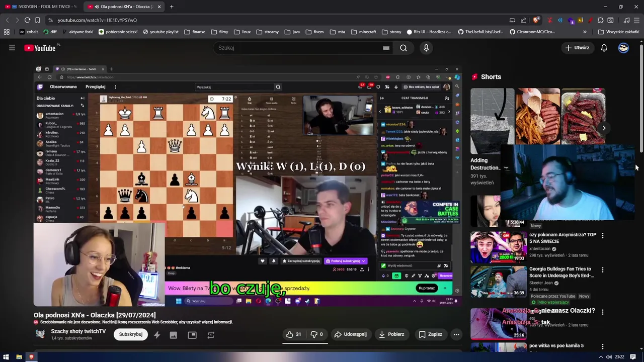644x362 pixels.
Task: Open the Szachy shoty twitchTV channel avatar
Action: (40, 334)
